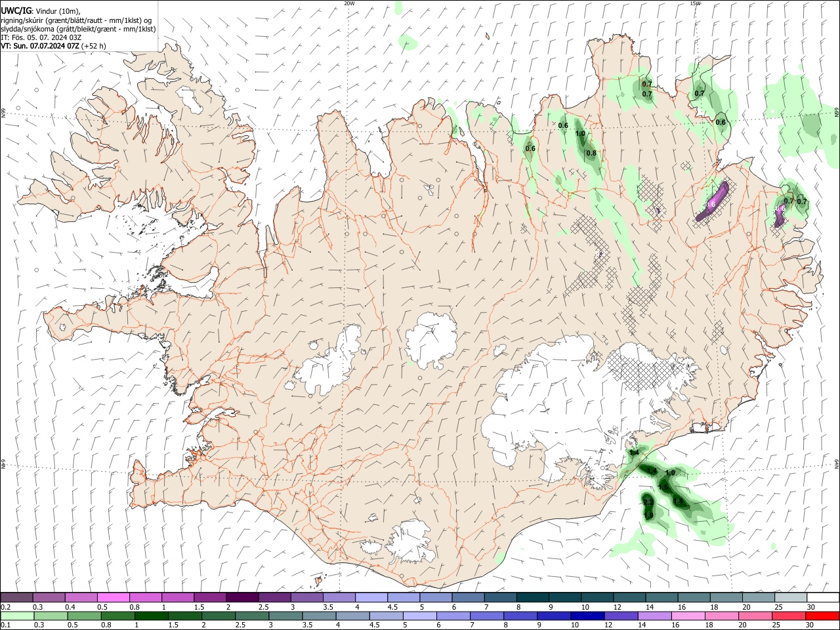The width and height of the screenshot is (840, 630).
Task: Click the top-row dark teal swatch starting at 8
Action: tap(533, 598)
